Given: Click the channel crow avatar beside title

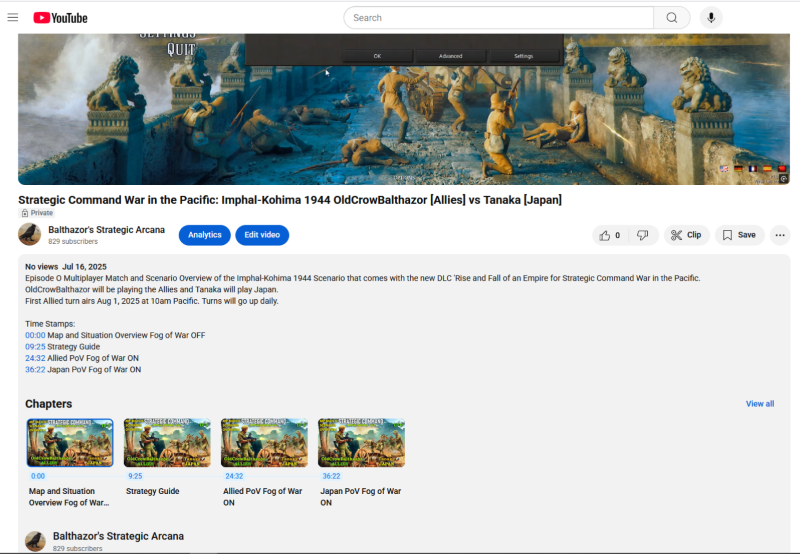Looking at the screenshot, I should [30, 235].
